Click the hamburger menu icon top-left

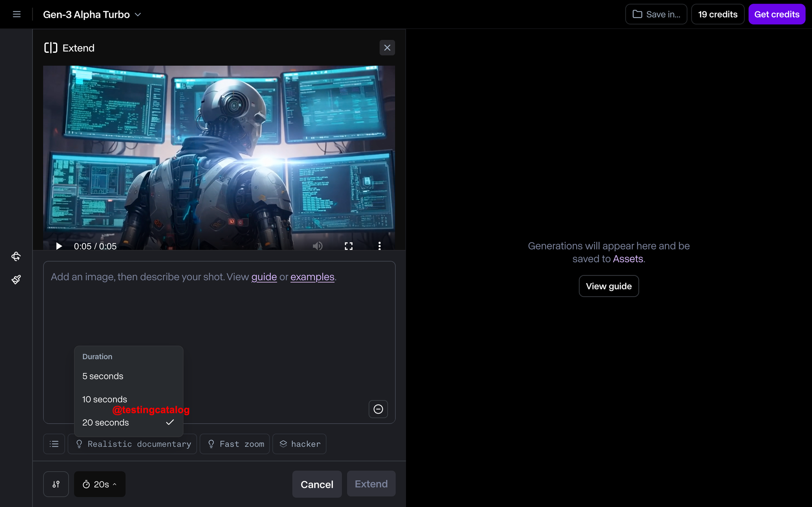coord(17,14)
